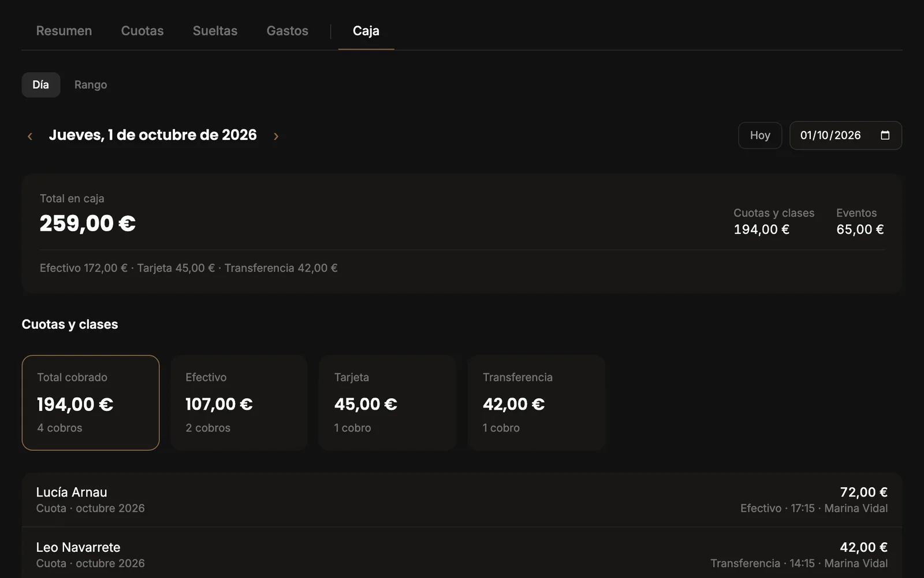This screenshot has height=578, width=924.
Task: Jump to today with Hoy button
Action: (x=760, y=135)
